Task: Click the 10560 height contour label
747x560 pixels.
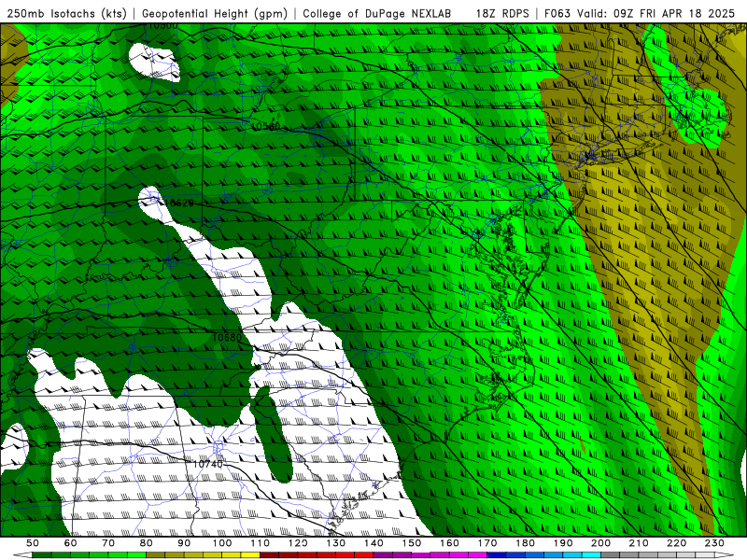Action: pos(266,126)
